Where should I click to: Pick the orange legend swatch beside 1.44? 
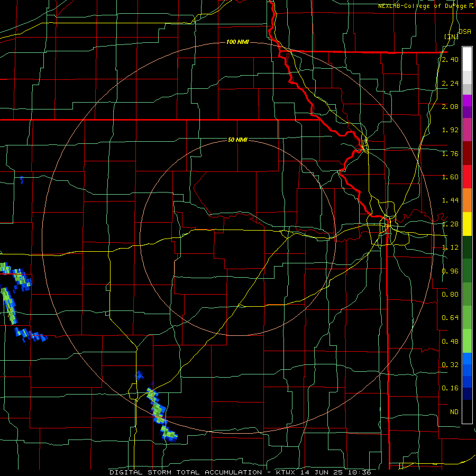467,200
